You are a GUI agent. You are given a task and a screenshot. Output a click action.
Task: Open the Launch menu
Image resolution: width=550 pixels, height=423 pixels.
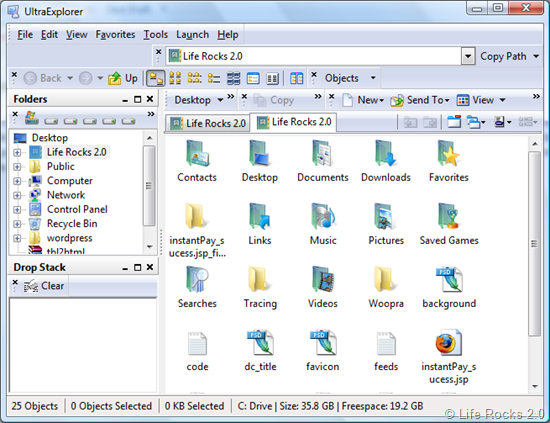point(193,34)
